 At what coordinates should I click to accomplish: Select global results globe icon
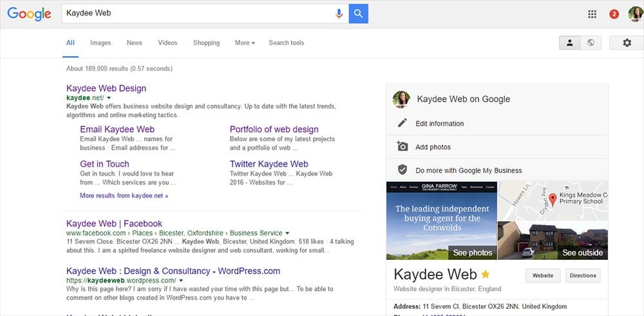[591, 43]
